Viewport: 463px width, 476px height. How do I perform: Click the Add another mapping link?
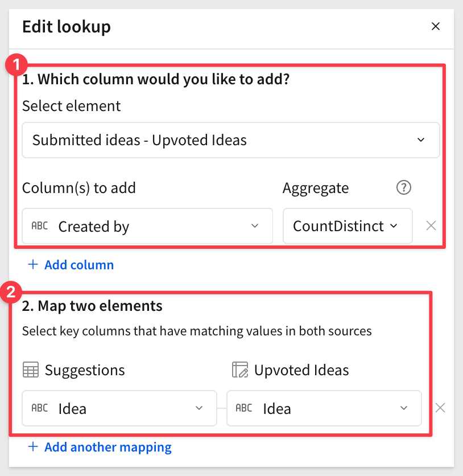click(108, 447)
